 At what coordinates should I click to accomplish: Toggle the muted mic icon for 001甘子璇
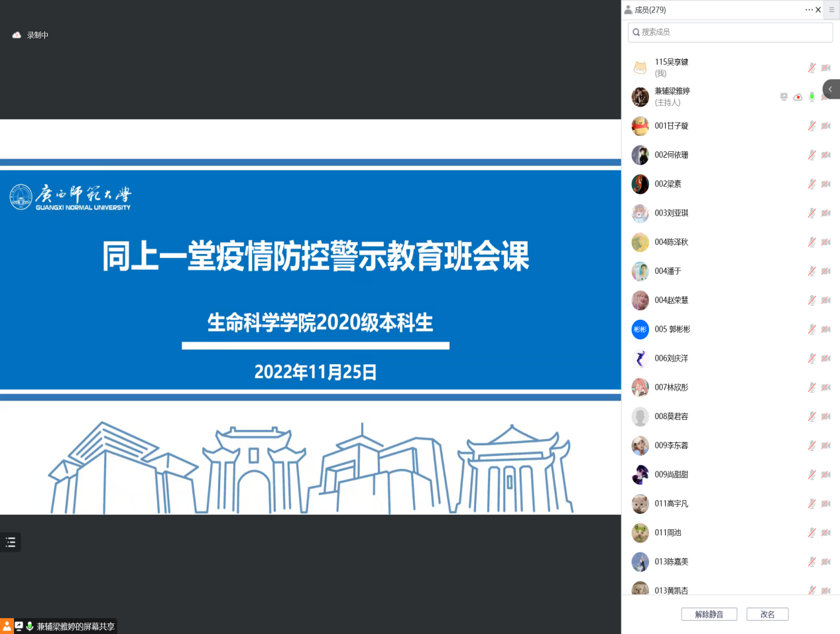(811, 126)
